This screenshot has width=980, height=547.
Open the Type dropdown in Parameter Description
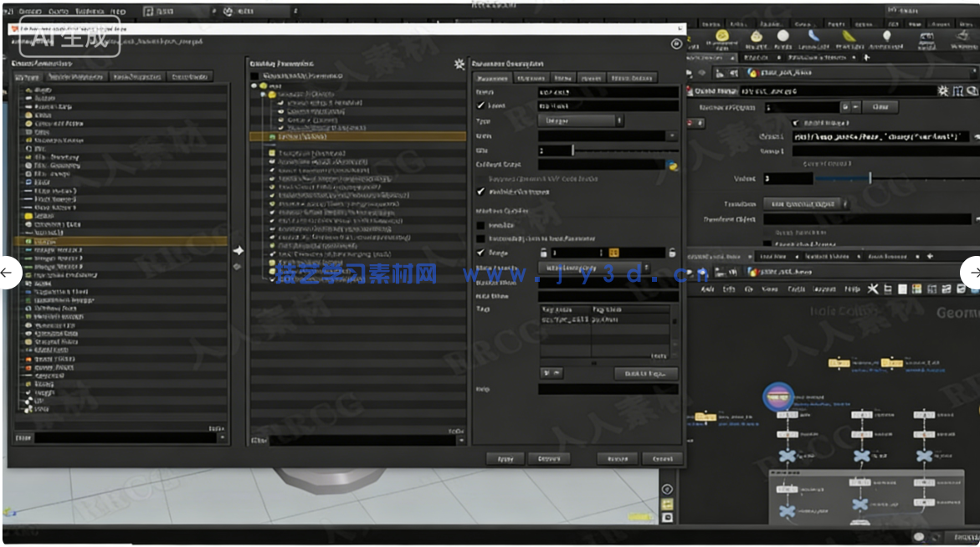coord(580,120)
